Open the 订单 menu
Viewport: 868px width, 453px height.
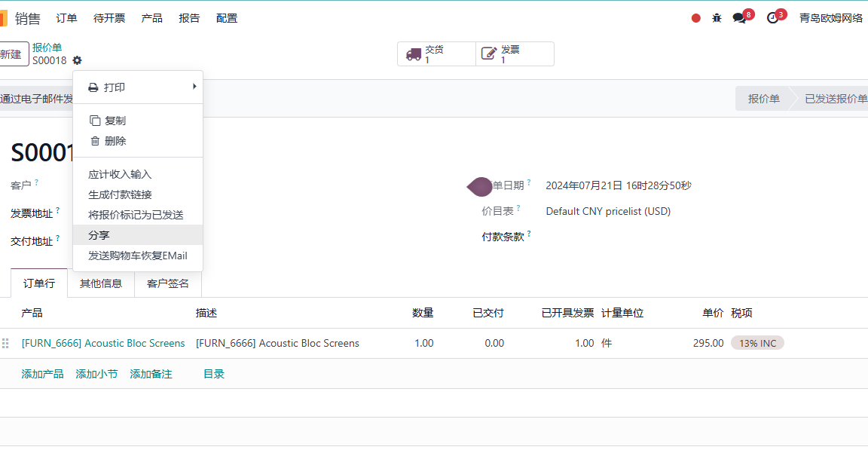click(66, 18)
